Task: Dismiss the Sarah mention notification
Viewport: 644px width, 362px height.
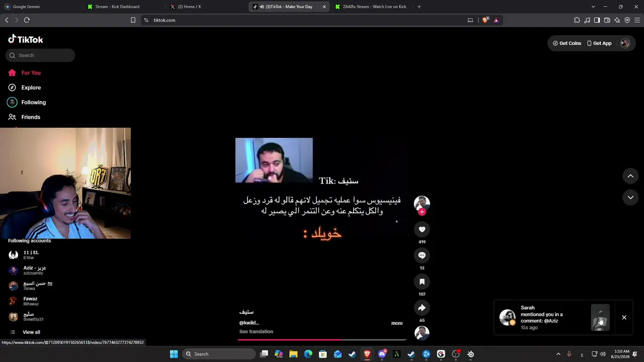Action: coord(624,318)
